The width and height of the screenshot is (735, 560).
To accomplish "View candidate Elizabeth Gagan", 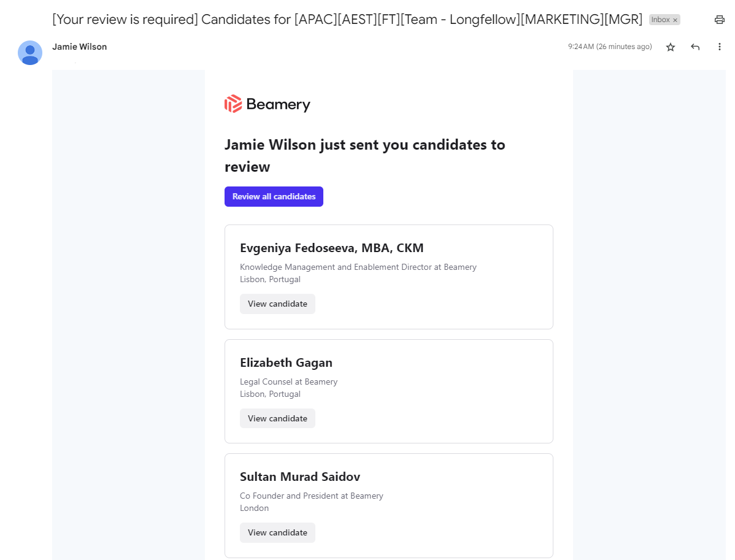I will click(x=277, y=418).
